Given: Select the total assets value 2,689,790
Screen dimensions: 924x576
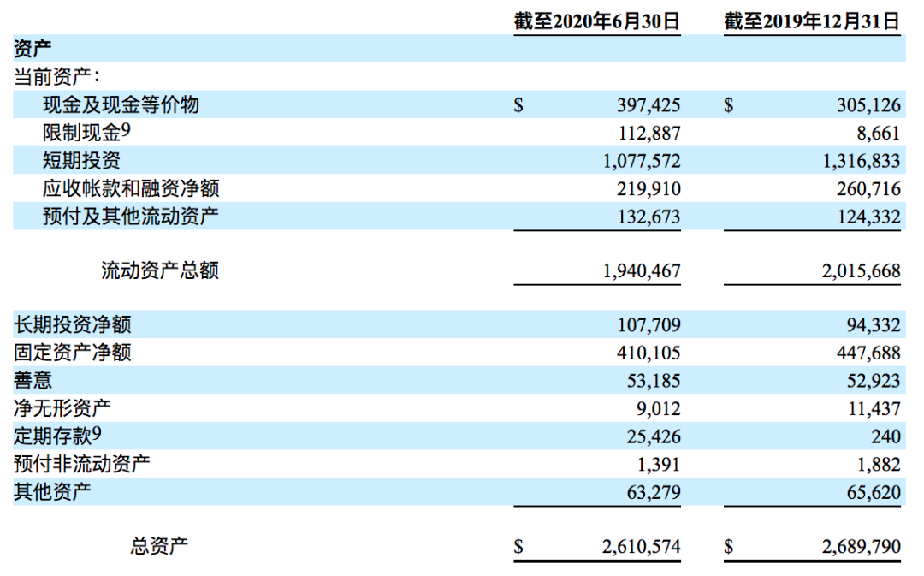Looking at the screenshot, I should (x=862, y=547).
